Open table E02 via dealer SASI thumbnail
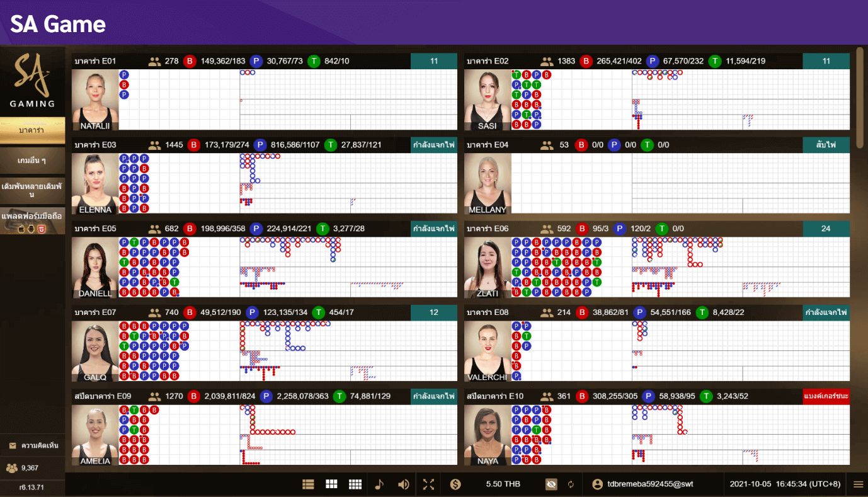Screen dimensions: 868x497 [x=488, y=100]
